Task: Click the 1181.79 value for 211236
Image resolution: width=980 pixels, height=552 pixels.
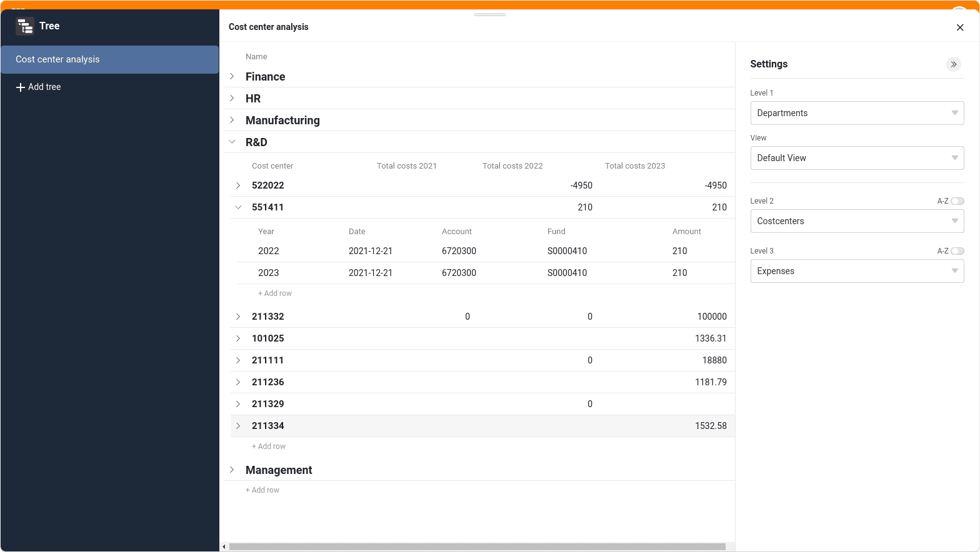Action: click(x=711, y=382)
